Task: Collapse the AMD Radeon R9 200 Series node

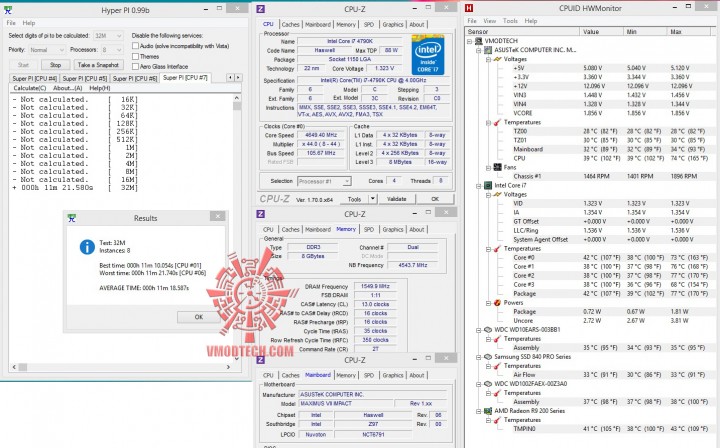Action: [x=479, y=411]
